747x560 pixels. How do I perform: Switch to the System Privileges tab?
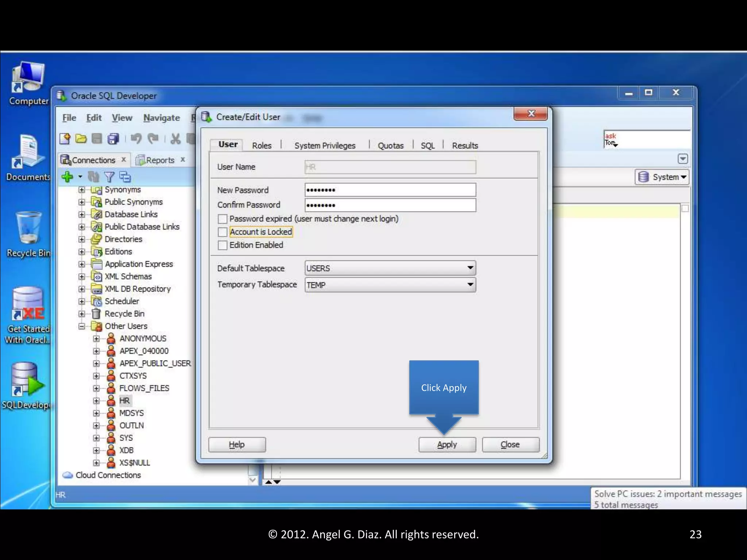pos(325,145)
